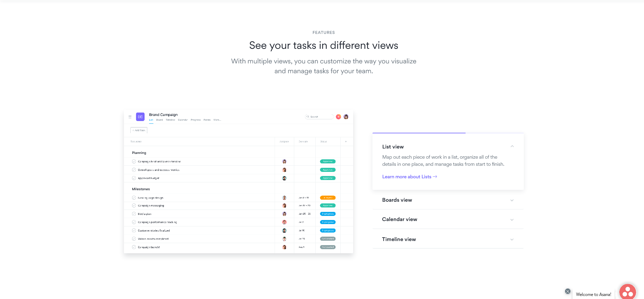Open the Calendar tab in Brand Campaign

183,120
